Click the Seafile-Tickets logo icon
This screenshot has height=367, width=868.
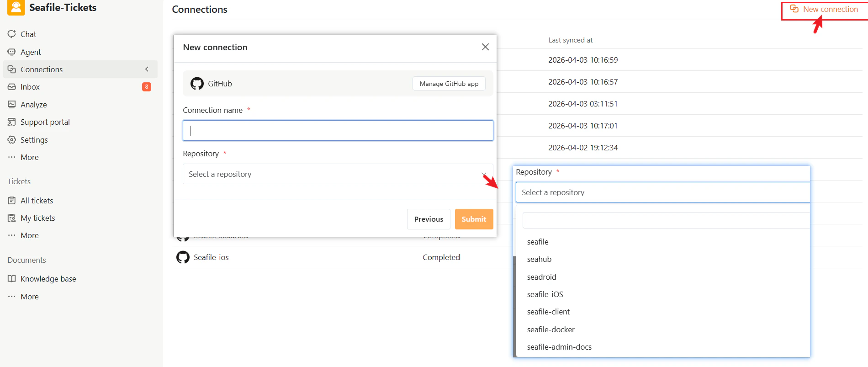16,7
